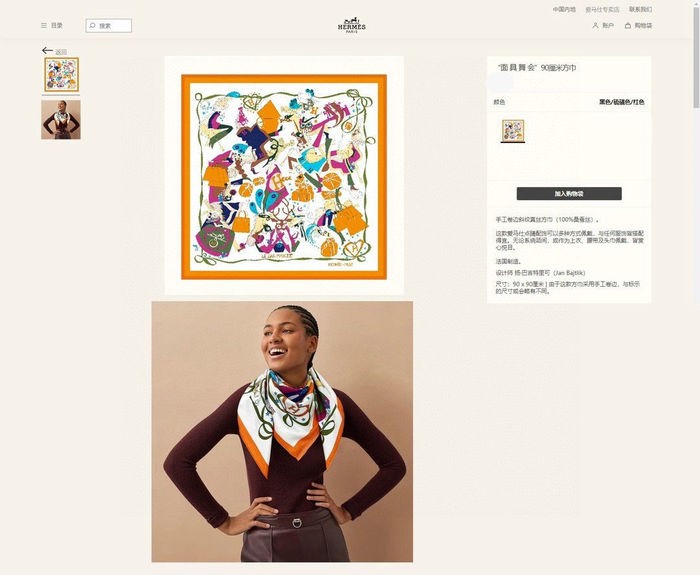Click the back arrow 返回

pos(54,51)
